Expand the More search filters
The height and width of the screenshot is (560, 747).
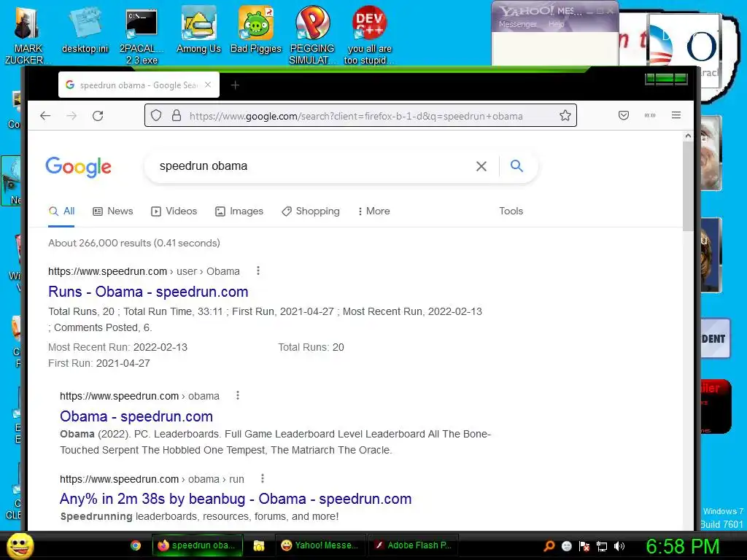[x=374, y=211]
